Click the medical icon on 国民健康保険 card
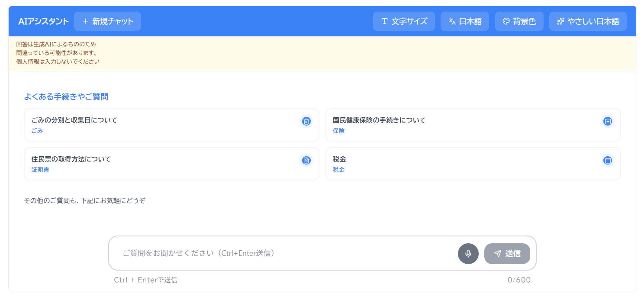Viewport: 644px width, 297px height. [608, 121]
